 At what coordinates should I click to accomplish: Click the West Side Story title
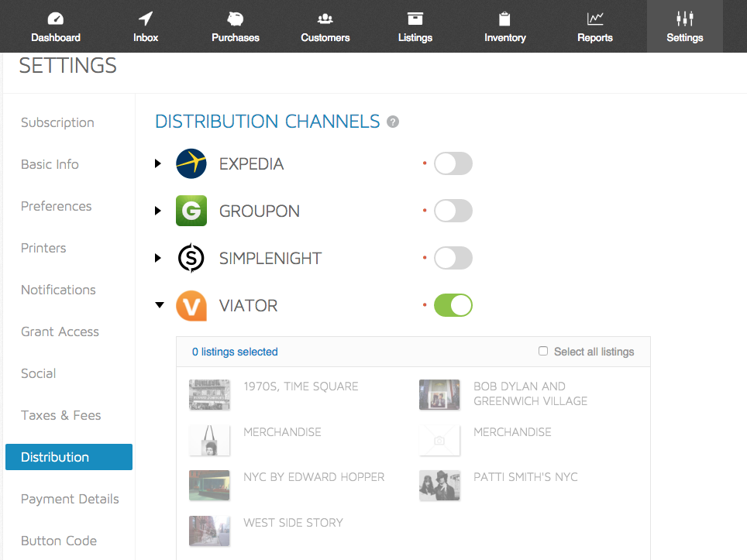pyautogui.click(x=293, y=523)
